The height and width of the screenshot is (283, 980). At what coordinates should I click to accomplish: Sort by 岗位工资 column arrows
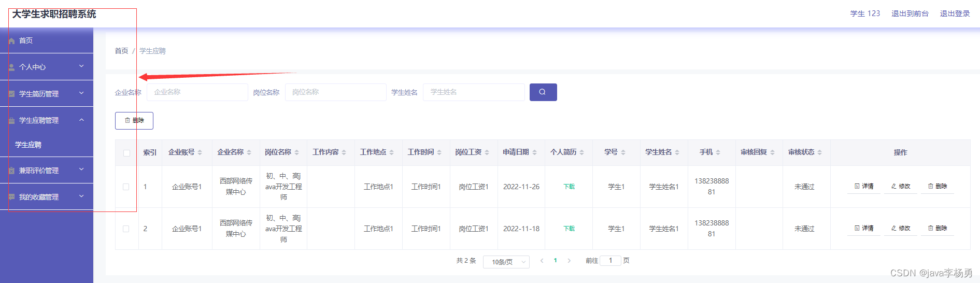pyautogui.click(x=487, y=152)
